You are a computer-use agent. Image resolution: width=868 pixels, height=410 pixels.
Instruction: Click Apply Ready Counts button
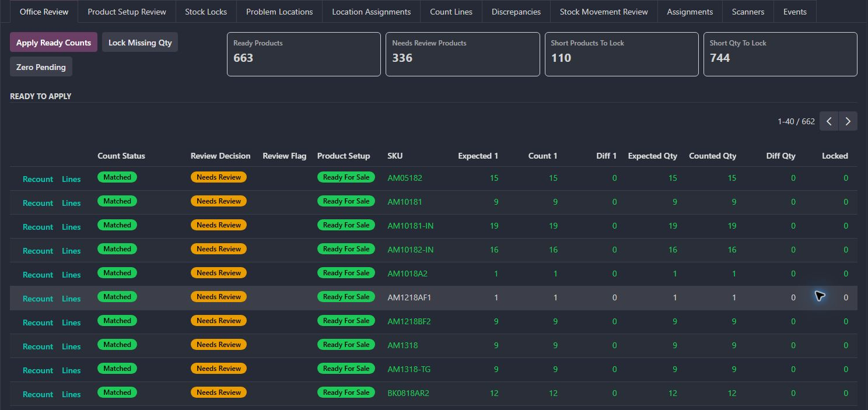point(54,43)
